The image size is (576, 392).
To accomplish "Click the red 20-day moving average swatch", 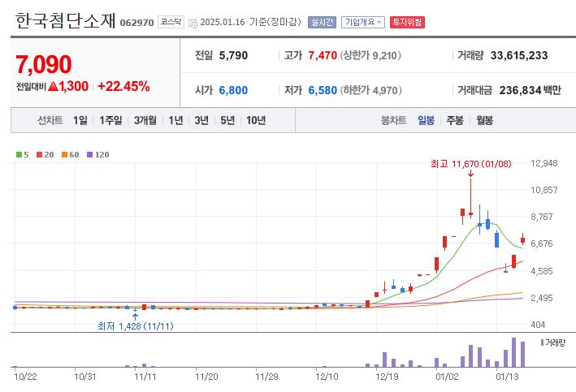I will (40, 155).
